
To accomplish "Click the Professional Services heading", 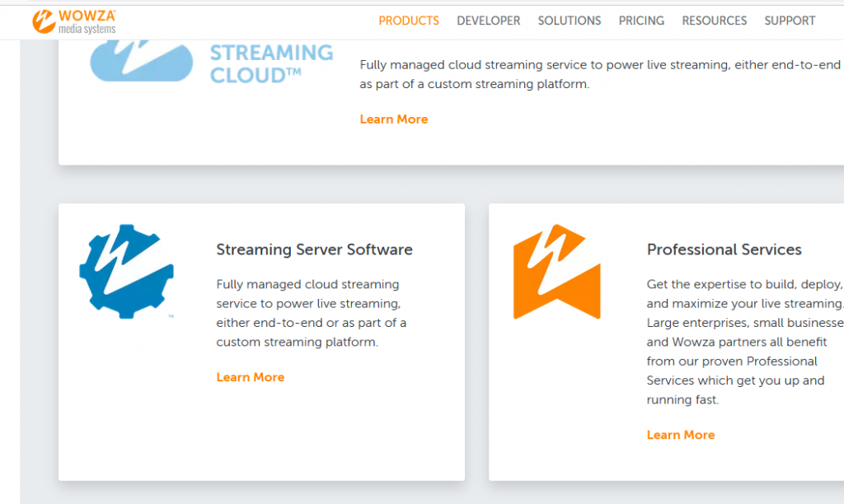I will pyautogui.click(x=724, y=250).
